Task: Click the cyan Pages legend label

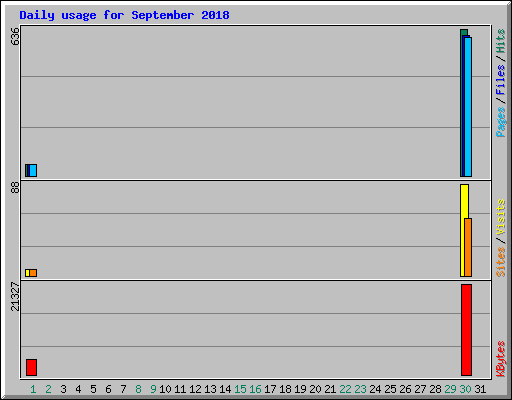Action: point(500,122)
